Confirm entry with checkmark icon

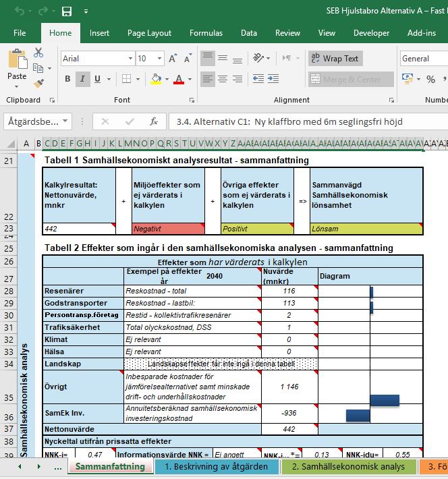pyautogui.click(x=130, y=121)
